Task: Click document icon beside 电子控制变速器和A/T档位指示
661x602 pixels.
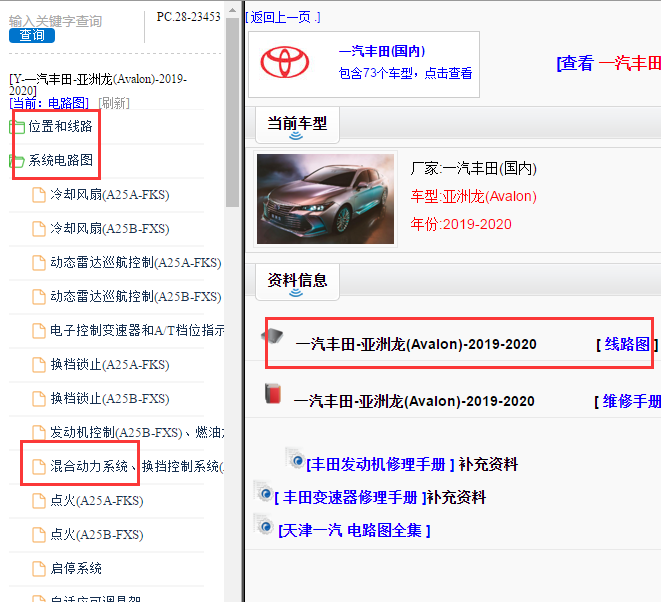Action: coord(39,331)
